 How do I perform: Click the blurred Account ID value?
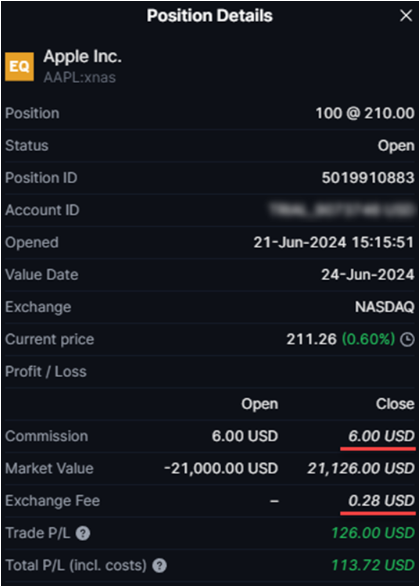[x=342, y=210]
